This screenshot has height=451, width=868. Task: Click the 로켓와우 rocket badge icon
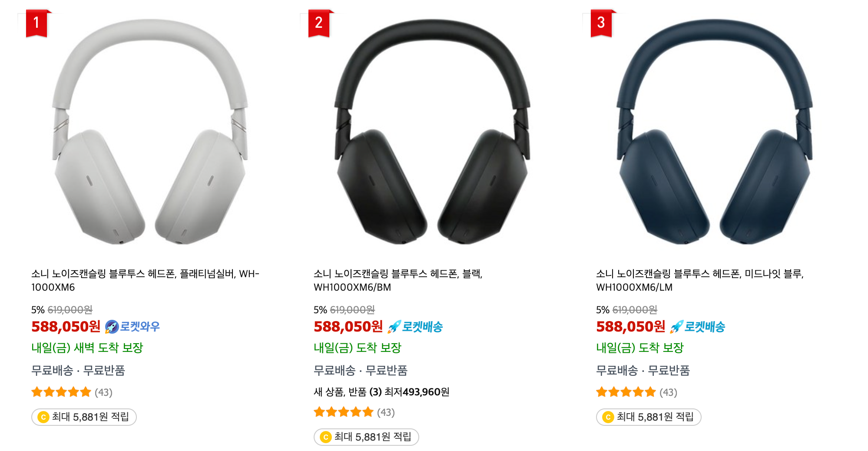[112, 327]
